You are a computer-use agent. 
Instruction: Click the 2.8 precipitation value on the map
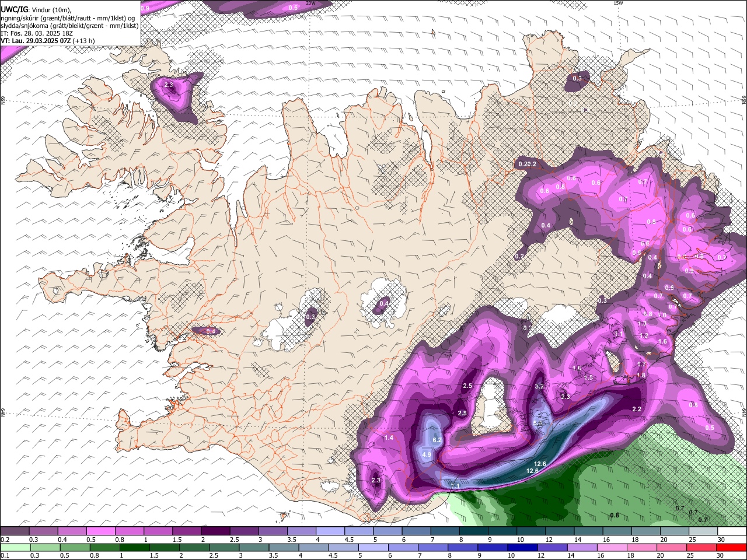click(462, 413)
